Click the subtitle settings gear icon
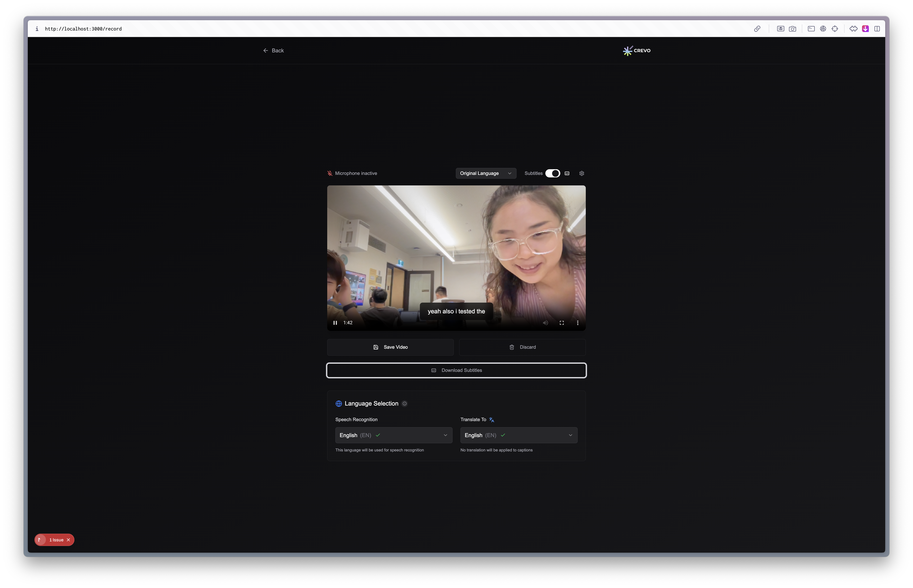The width and height of the screenshot is (913, 588). pyautogui.click(x=581, y=173)
